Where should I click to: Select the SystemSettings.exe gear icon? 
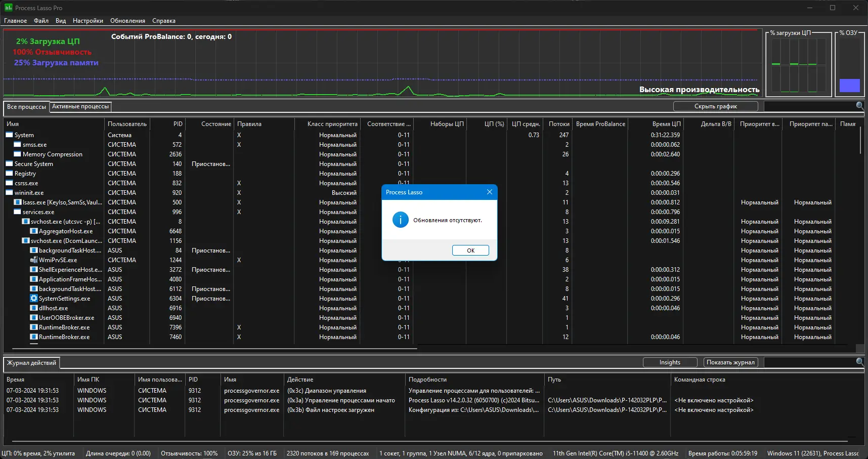click(x=34, y=299)
